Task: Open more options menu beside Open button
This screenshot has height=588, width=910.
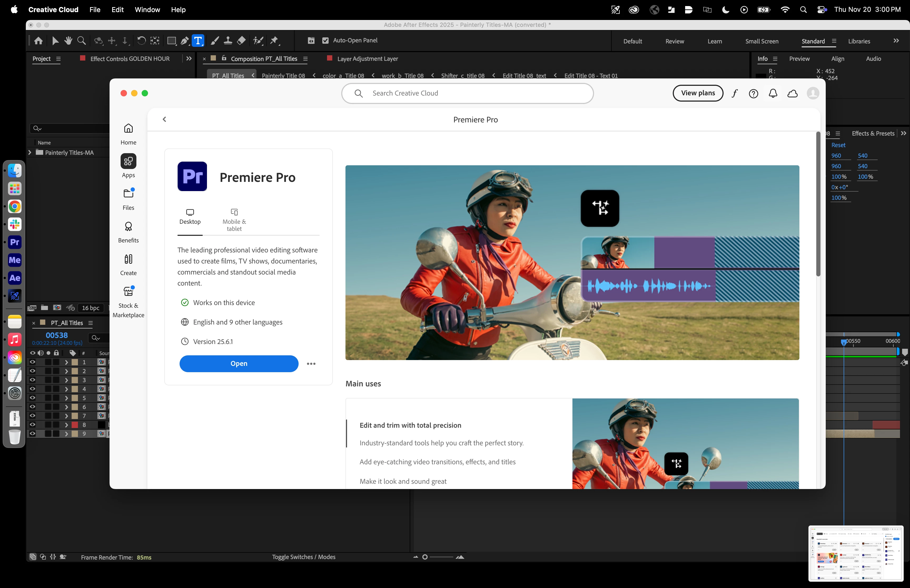Action: click(311, 363)
